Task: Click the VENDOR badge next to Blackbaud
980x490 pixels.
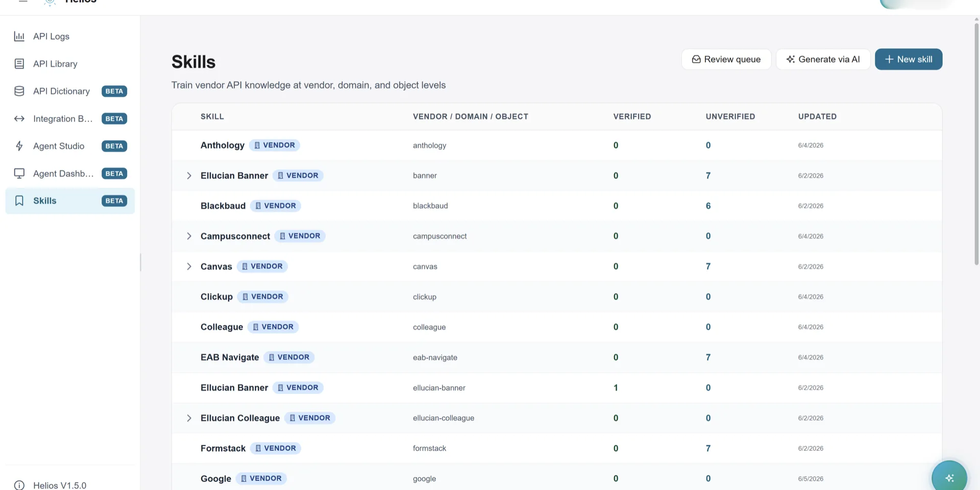Action: [x=276, y=206]
